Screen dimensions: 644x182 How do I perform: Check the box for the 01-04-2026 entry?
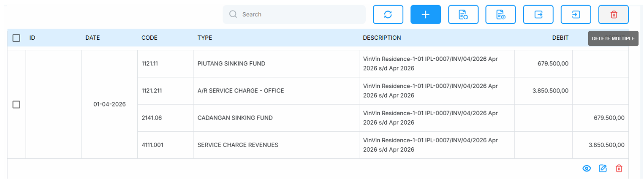click(x=16, y=104)
